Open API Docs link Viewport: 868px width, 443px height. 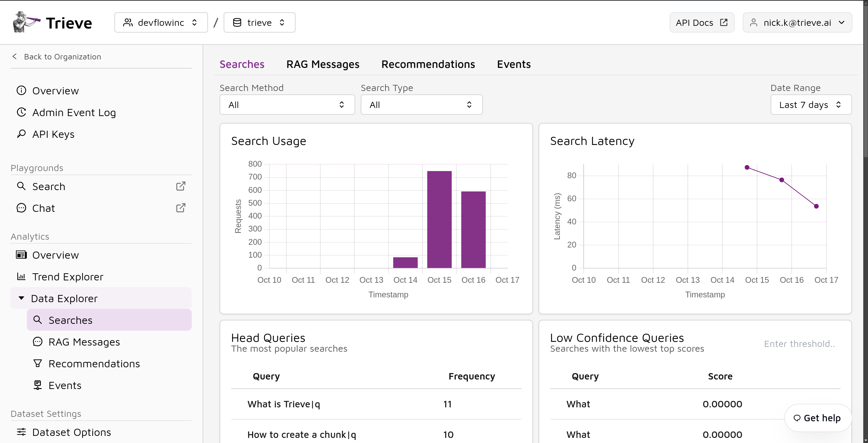702,23
